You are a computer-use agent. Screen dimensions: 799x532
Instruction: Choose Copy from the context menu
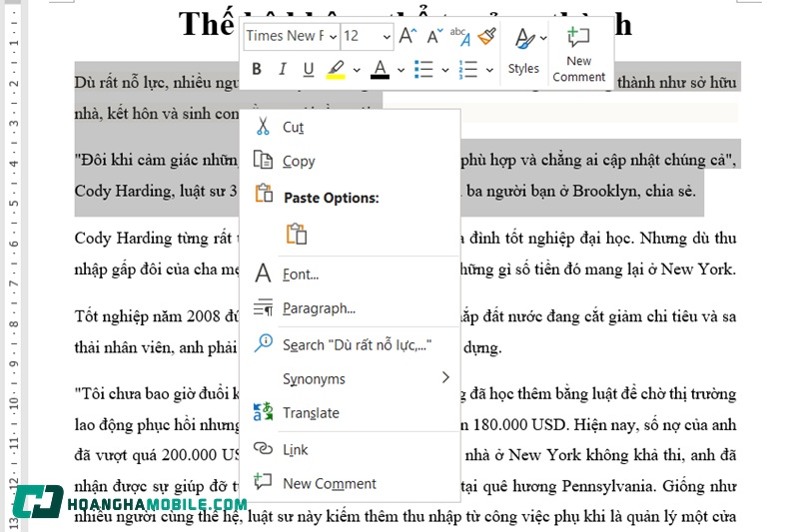(299, 161)
